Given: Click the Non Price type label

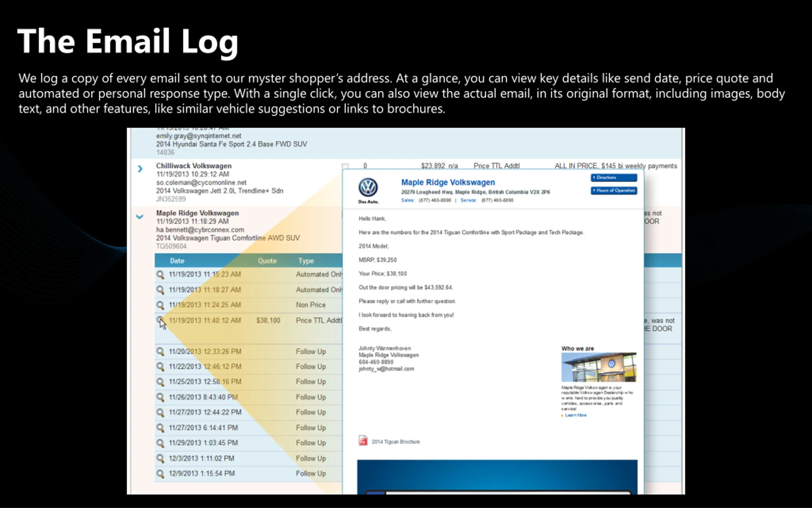Looking at the screenshot, I should (x=311, y=305).
